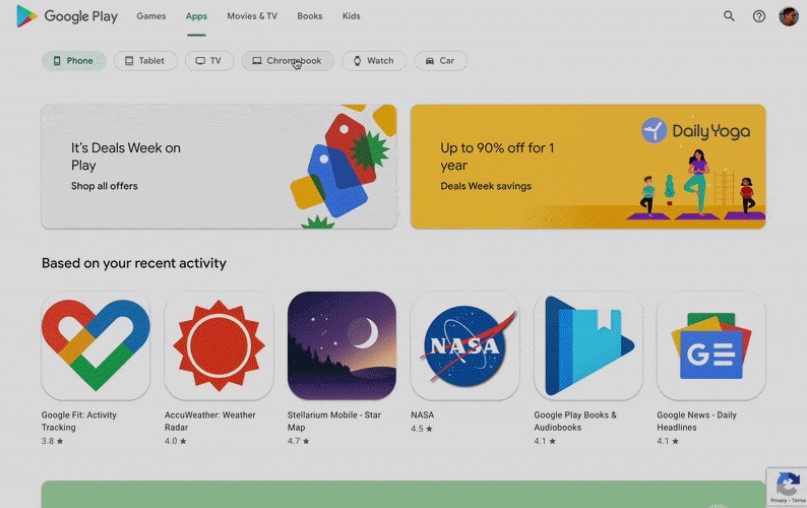Open the Google News app icon
Image resolution: width=807 pixels, height=508 pixels.
[711, 346]
